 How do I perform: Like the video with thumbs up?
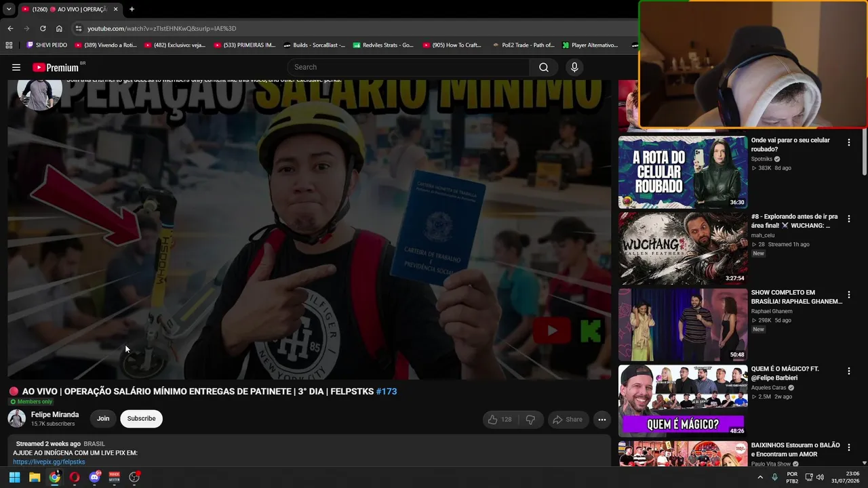(x=499, y=420)
